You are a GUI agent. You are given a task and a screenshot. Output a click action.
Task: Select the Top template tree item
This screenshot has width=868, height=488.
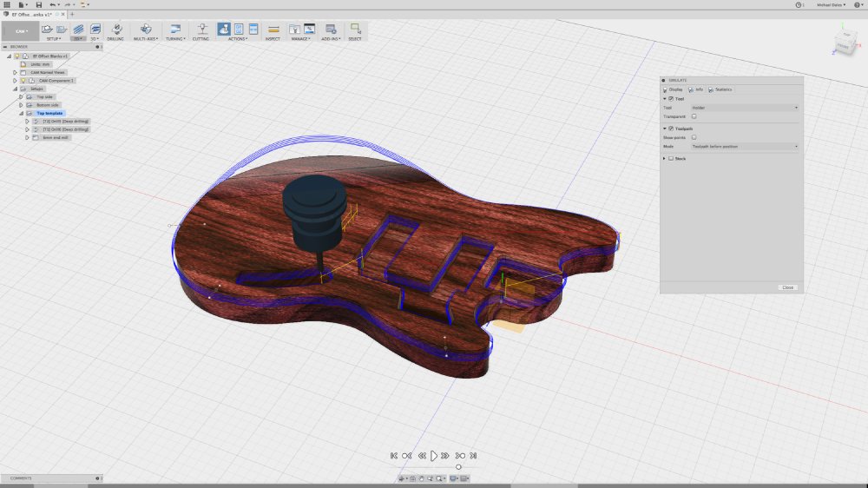point(49,113)
